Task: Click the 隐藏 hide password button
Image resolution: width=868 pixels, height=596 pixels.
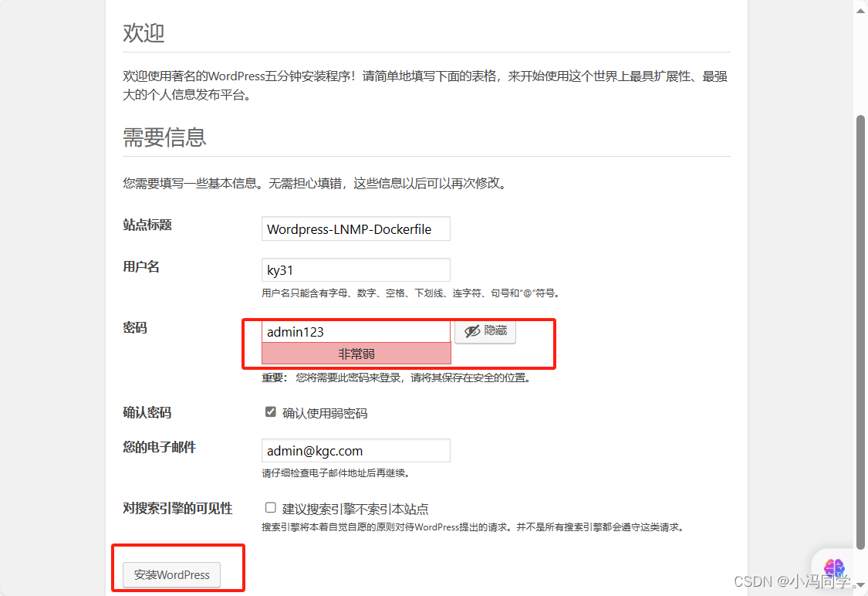Action: click(485, 331)
